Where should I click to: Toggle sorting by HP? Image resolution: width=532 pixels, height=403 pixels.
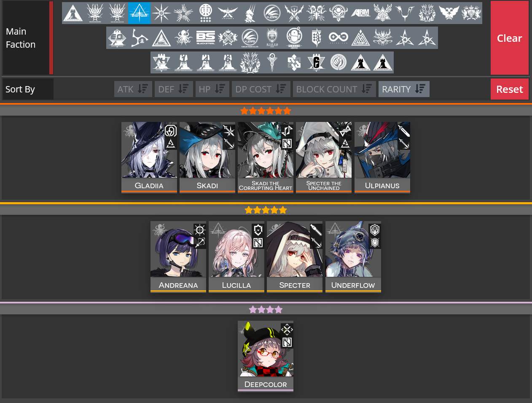point(212,89)
